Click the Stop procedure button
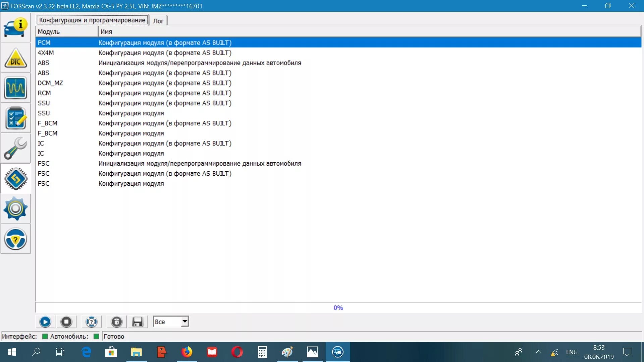The image size is (644, 362). (x=66, y=322)
